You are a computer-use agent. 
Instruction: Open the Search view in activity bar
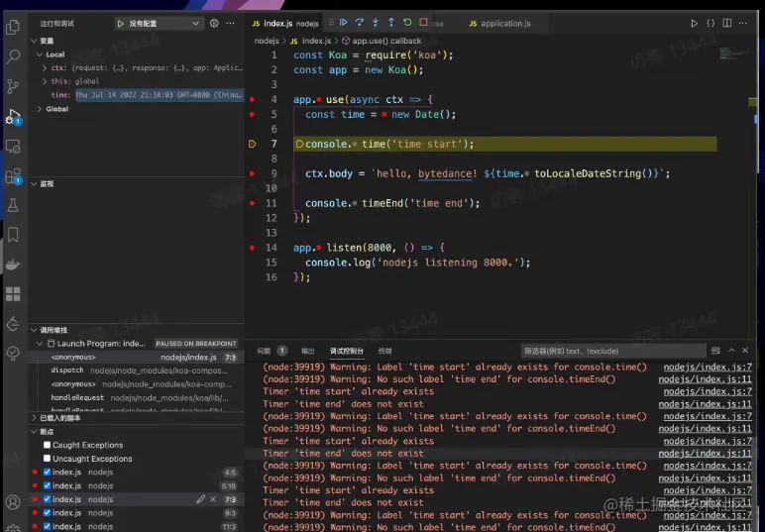coord(13,56)
